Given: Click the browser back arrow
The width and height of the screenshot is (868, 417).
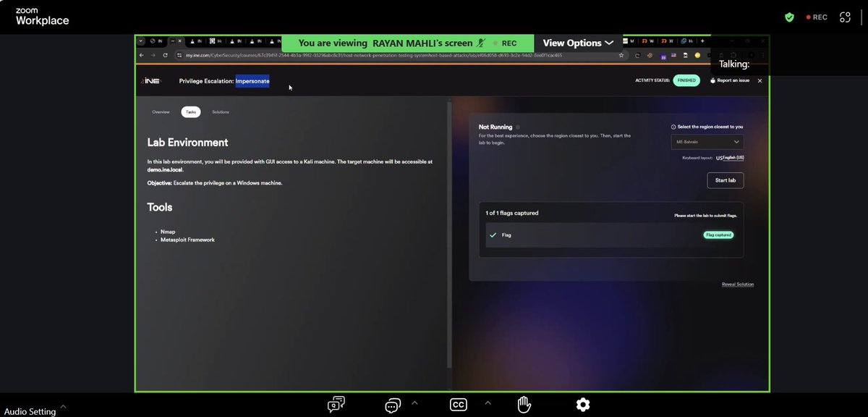Looking at the screenshot, I should [x=142, y=55].
